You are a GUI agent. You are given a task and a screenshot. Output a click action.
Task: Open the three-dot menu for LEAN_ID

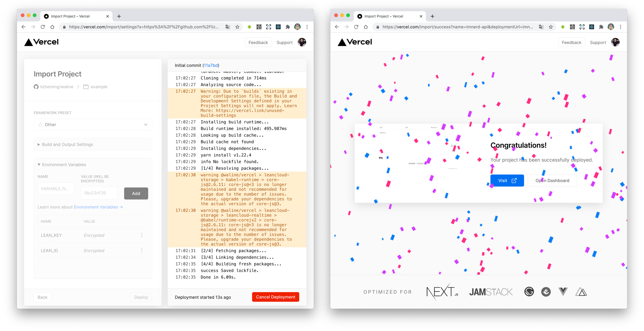pyautogui.click(x=142, y=250)
